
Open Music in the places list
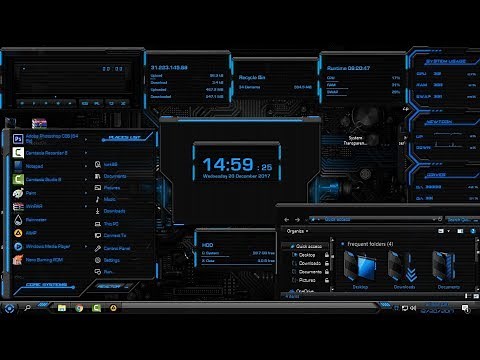[x=105, y=199]
